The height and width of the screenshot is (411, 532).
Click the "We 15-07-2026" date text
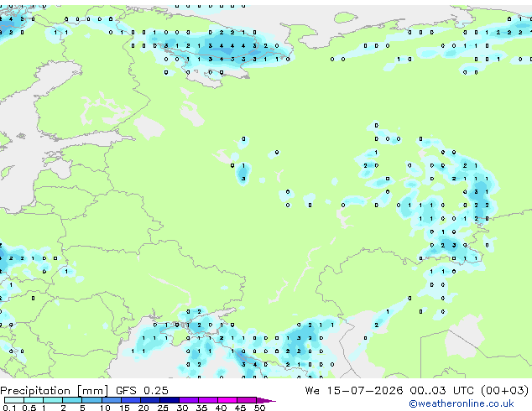point(354,390)
